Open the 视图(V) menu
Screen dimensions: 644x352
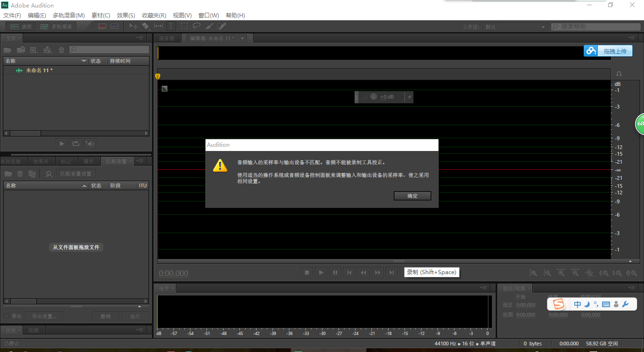182,16
